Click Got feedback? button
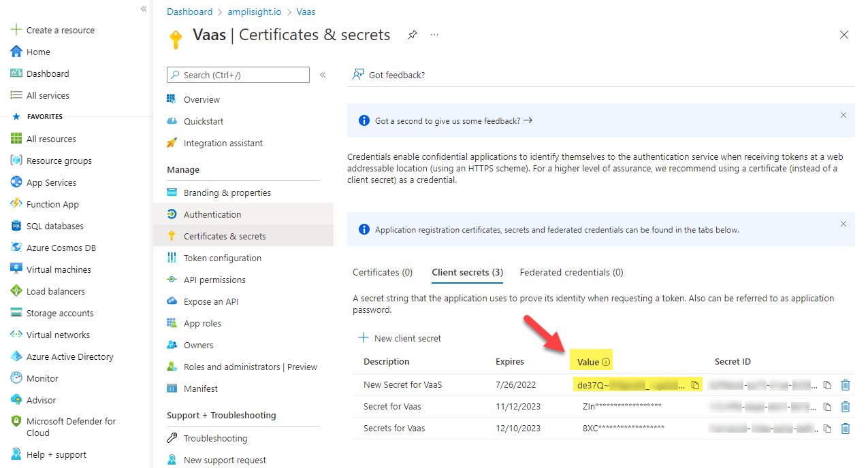This screenshot has height=468, width=868. tap(389, 75)
